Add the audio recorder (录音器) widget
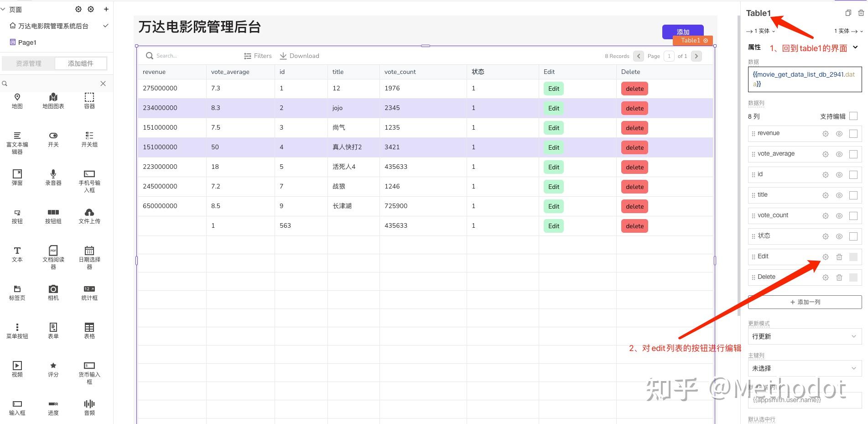Image resolution: width=868 pixels, height=424 pixels. (53, 178)
